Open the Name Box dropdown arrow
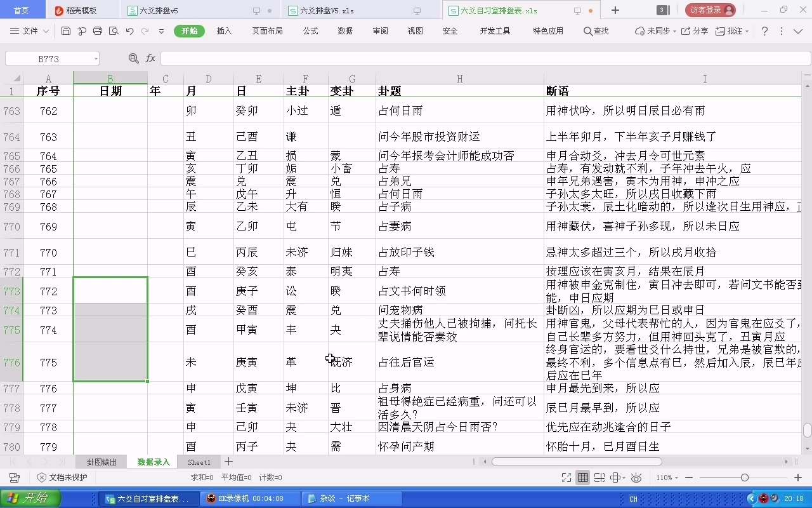This screenshot has height=508, width=812. click(96, 59)
